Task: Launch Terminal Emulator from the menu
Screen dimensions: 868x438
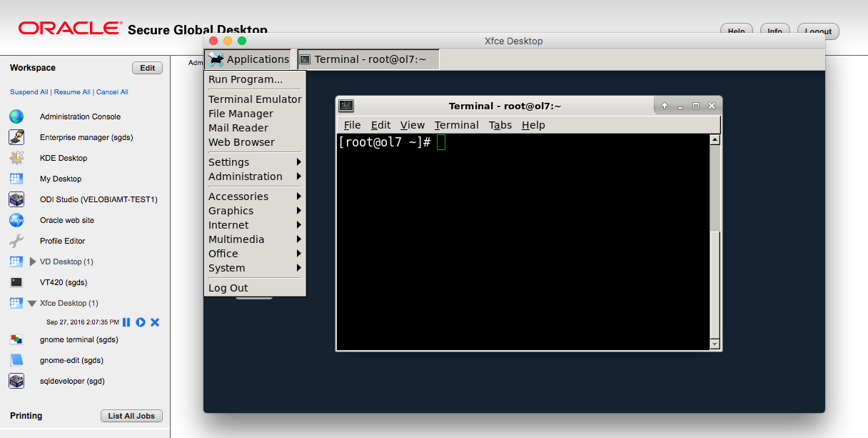Action: pyautogui.click(x=255, y=99)
